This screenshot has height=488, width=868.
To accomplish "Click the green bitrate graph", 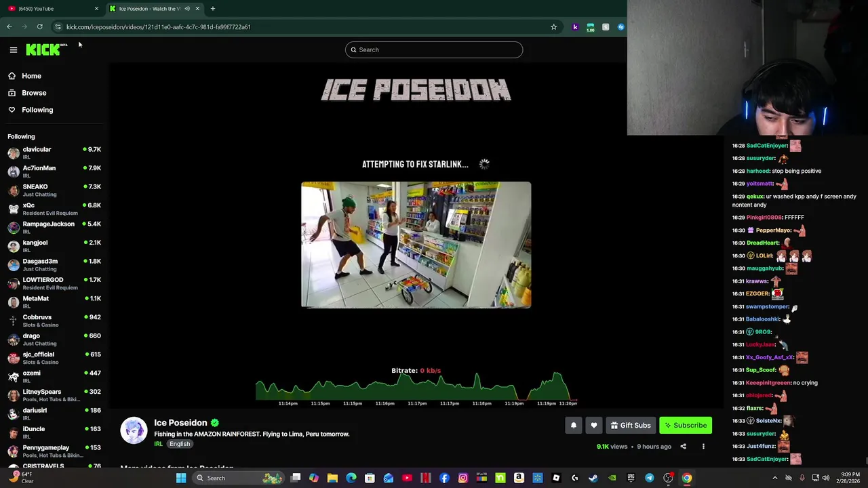I will click(x=416, y=386).
